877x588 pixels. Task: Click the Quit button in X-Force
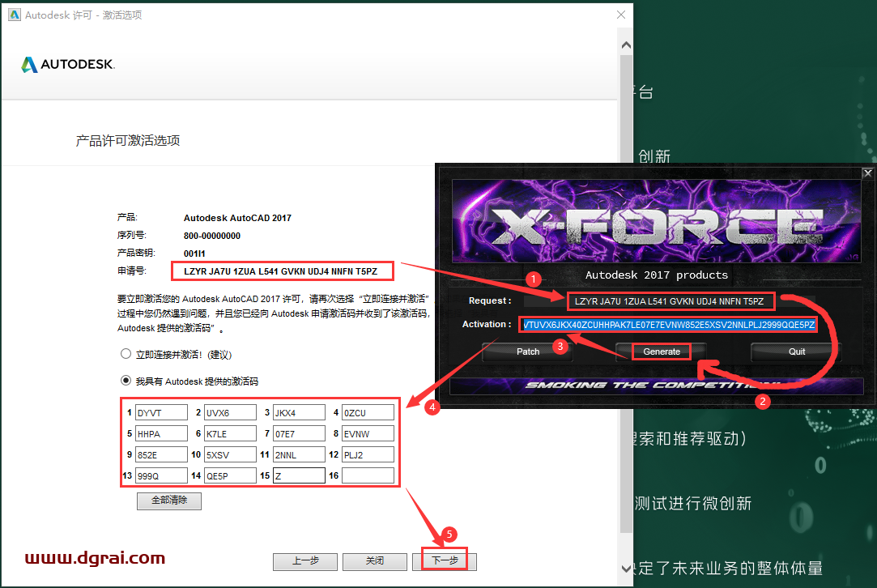click(797, 352)
